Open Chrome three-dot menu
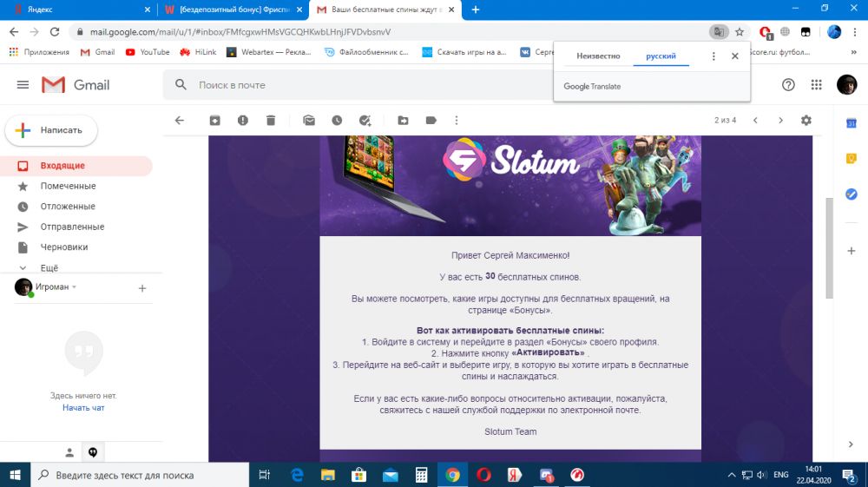 coord(855,32)
